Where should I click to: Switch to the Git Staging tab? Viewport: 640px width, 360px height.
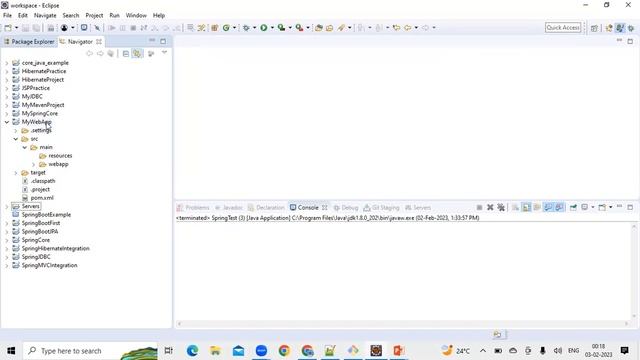381,207
